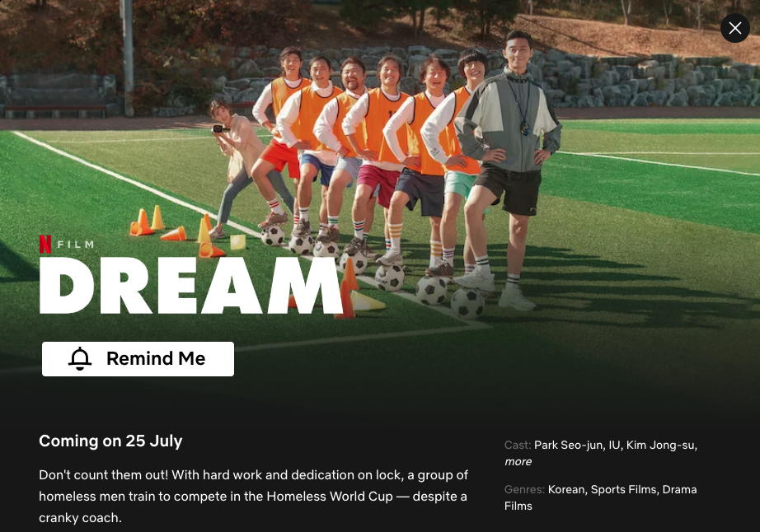Browse the Korean genre link

[x=566, y=489]
